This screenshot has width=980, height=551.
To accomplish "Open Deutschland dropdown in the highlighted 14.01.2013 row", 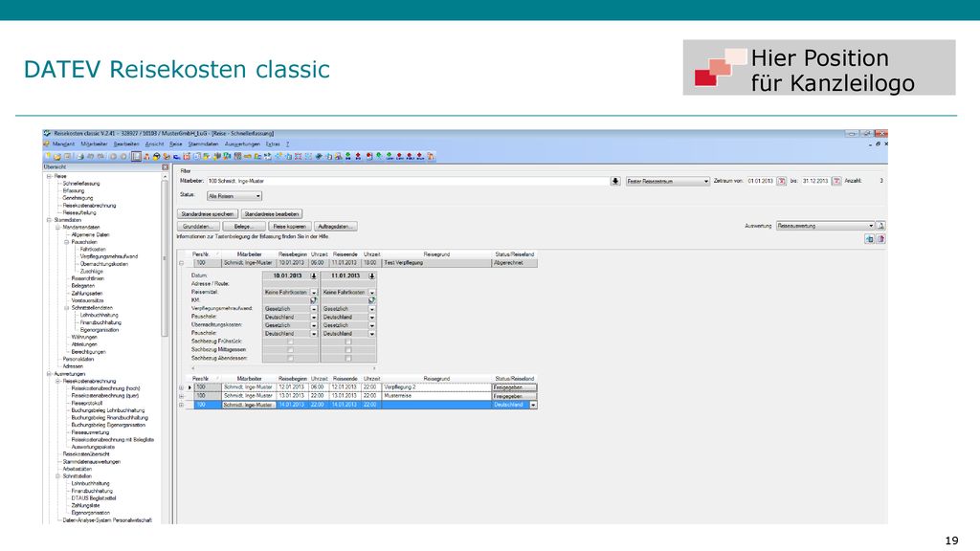I will point(533,405).
